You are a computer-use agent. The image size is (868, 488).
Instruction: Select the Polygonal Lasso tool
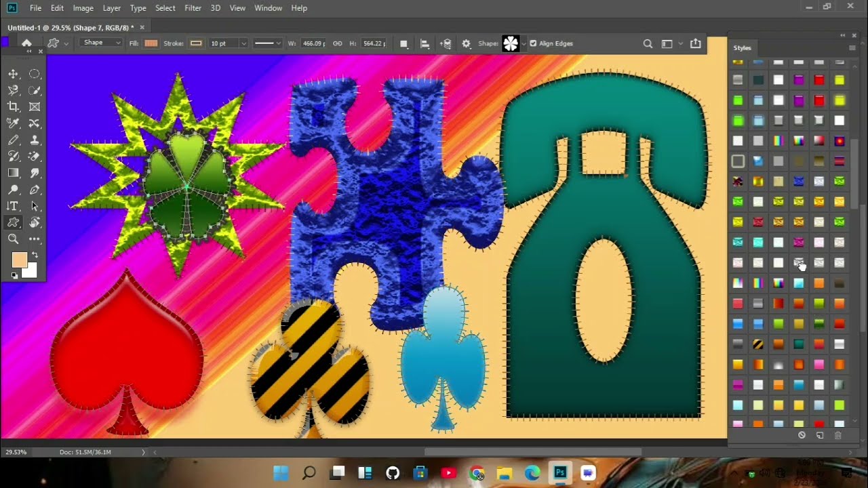pyautogui.click(x=13, y=90)
